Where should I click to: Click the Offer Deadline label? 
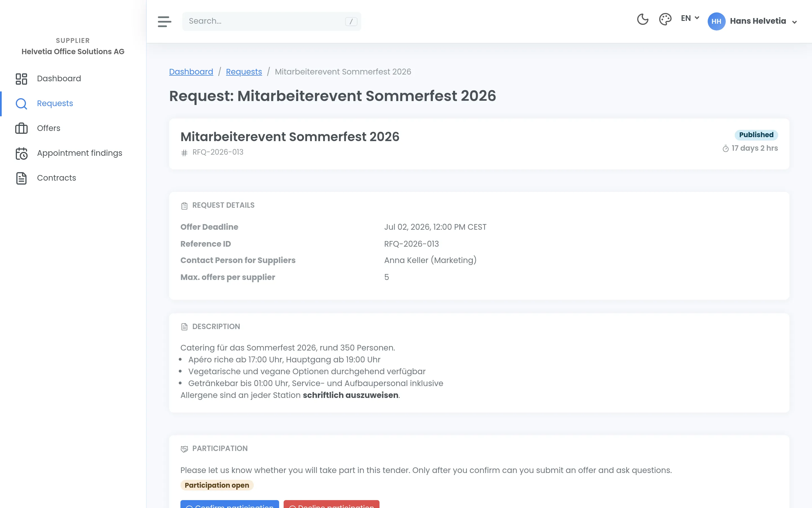coord(209,227)
